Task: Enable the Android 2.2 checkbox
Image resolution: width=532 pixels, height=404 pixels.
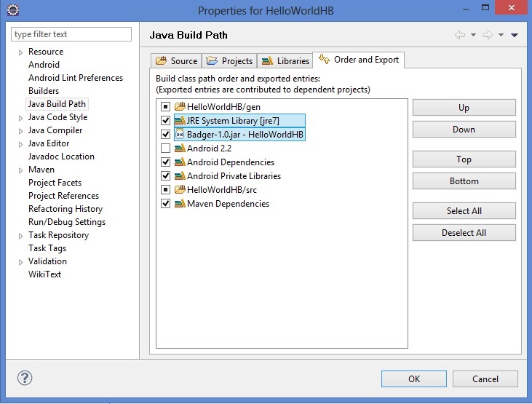Action: tap(165, 148)
